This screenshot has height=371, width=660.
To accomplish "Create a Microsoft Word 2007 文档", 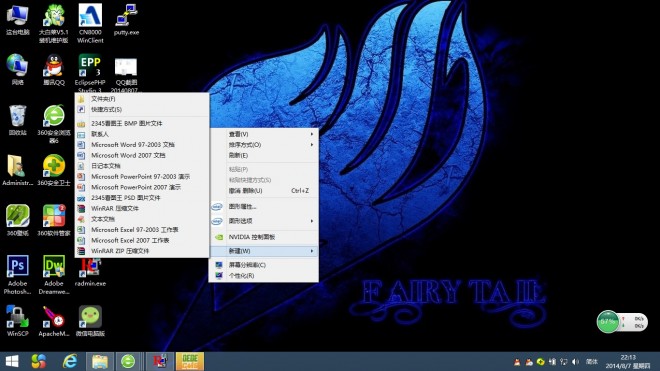I will tap(142, 155).
